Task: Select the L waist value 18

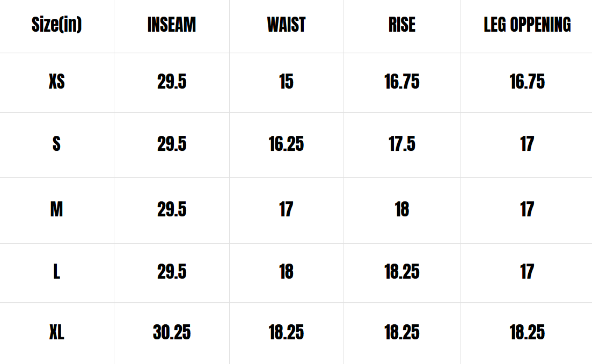Action: [x=286, y=272]
